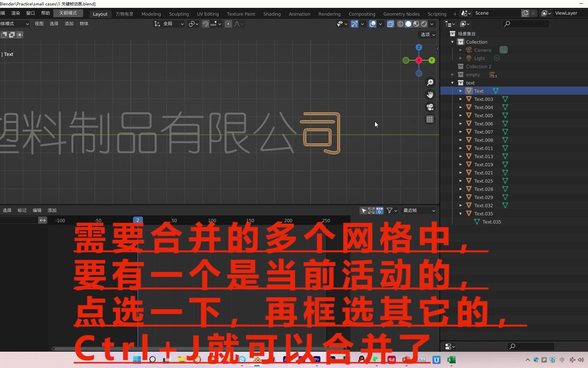Open the 选项 panel in the viewport
Viewport: 588px width, 368px height.
427,34
